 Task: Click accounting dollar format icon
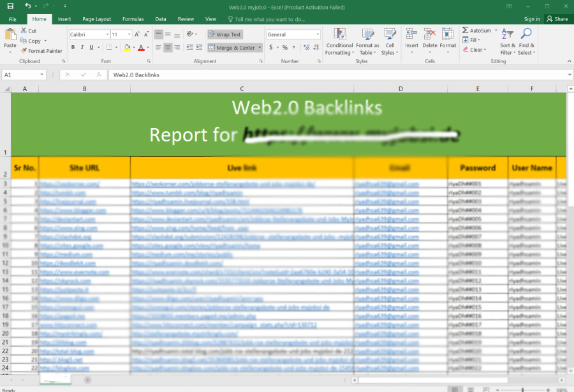click(x=271, y=47)
